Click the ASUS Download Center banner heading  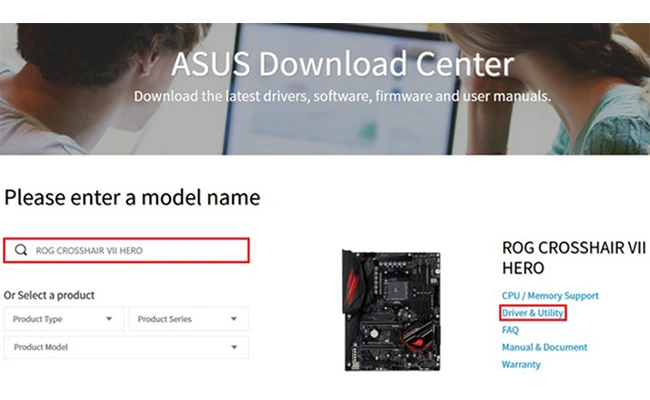pos(342,65)
